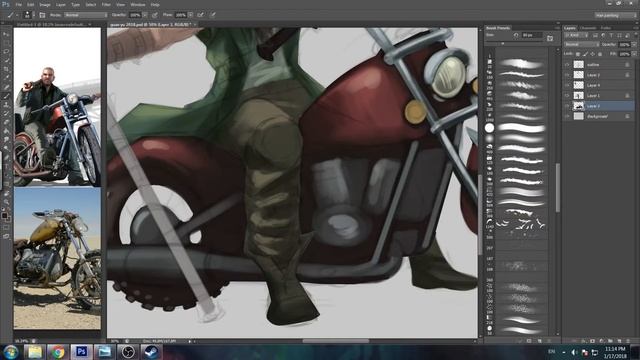Switch to the Paths tab
Screen dimensions: 640x360
pyautogui.click(x=606, y=28)
